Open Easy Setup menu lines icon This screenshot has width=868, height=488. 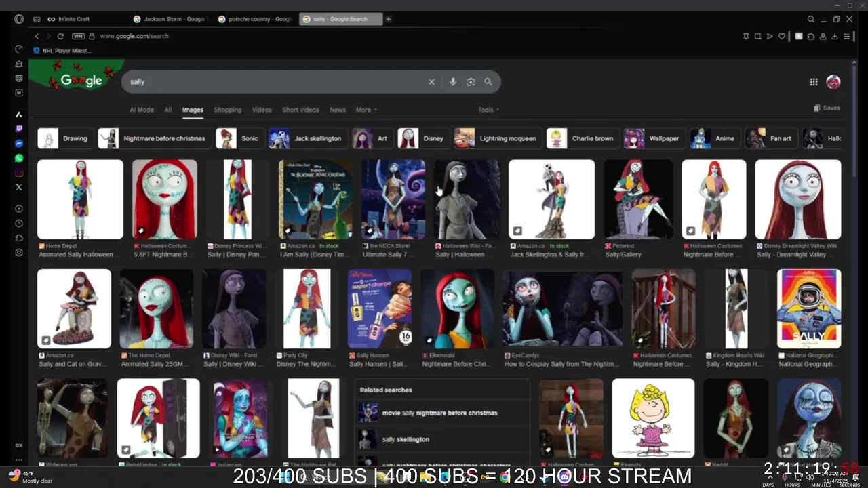click(x=847, y=37)
